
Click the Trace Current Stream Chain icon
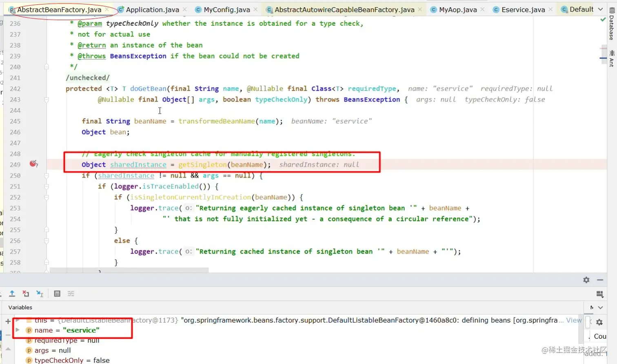[x=71, y=293]
